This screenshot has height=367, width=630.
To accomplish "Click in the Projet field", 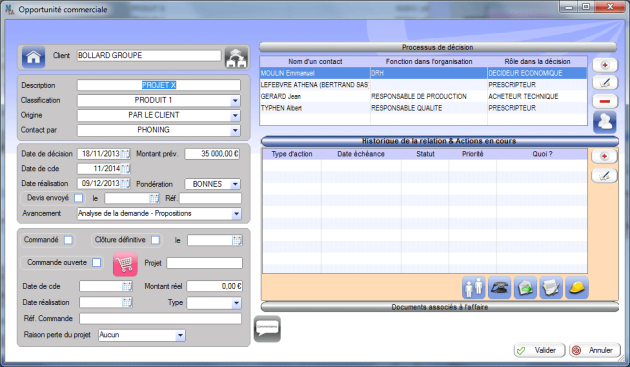I will 205,263.
